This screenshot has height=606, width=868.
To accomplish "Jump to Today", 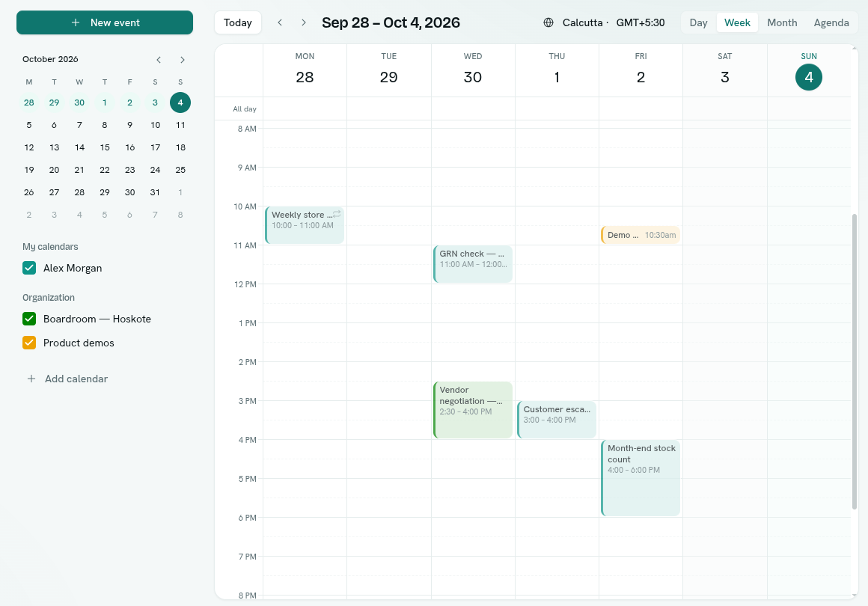I will pos(237,22).
